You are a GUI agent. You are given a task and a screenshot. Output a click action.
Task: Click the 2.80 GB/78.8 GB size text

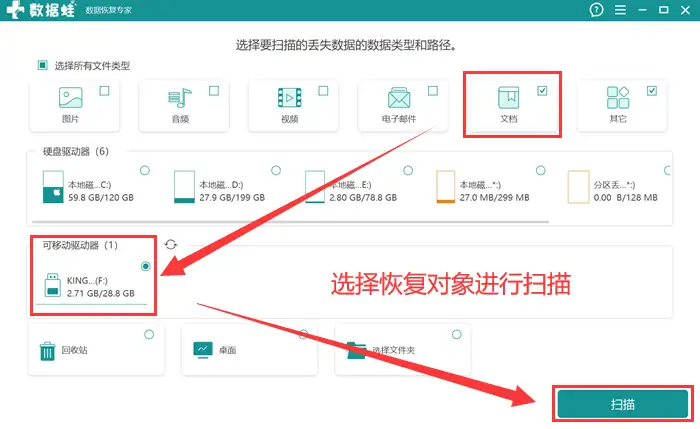[x=363, y=197]
